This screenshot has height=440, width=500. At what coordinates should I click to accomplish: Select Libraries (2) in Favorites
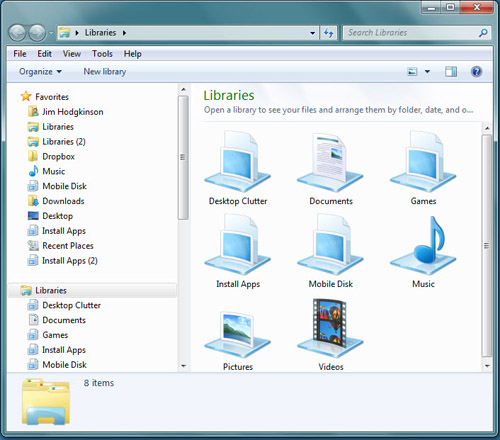pyautogui.click(x=57, y=142)
